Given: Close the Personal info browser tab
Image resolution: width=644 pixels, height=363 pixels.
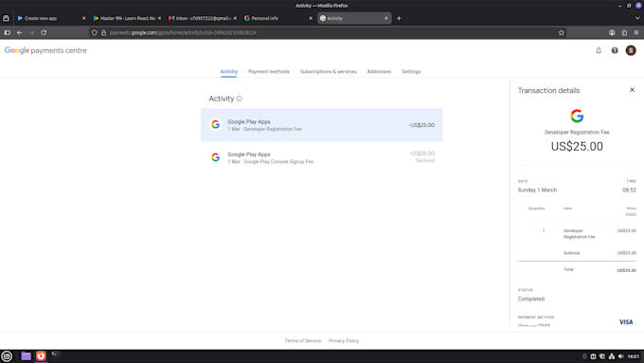Looking at the screenshot, I should coord(311,18).
